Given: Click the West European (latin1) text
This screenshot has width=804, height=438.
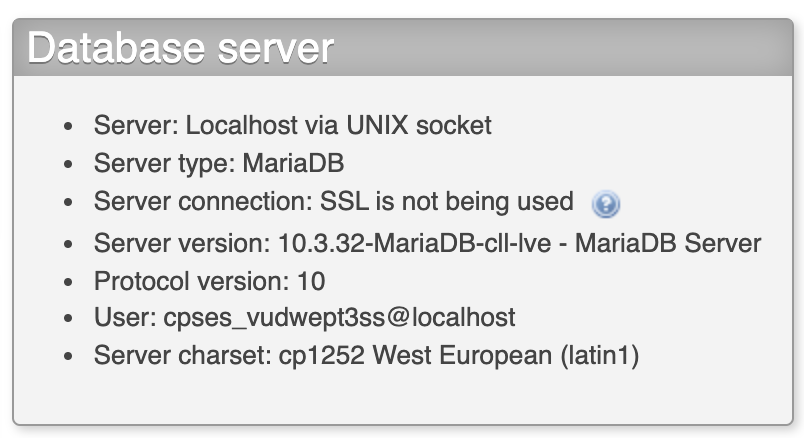Looking at the screenshot, I should pos(506,355).
